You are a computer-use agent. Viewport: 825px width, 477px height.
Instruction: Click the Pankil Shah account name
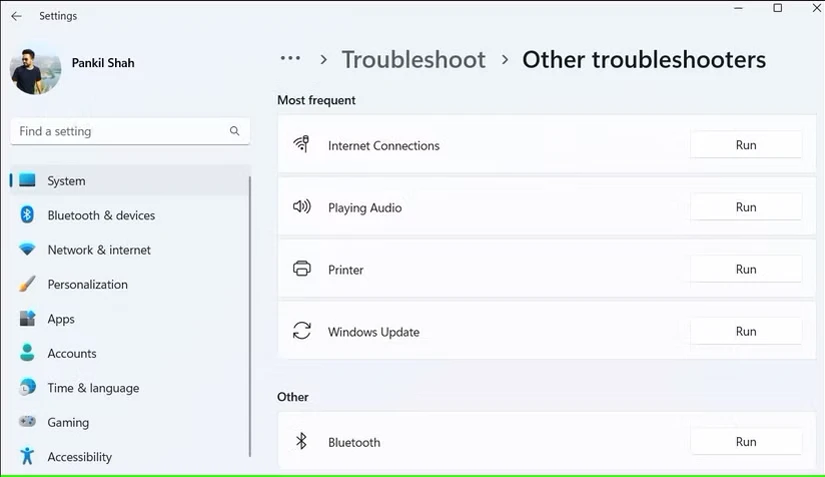pyautogui.click(x=103, y=63)
